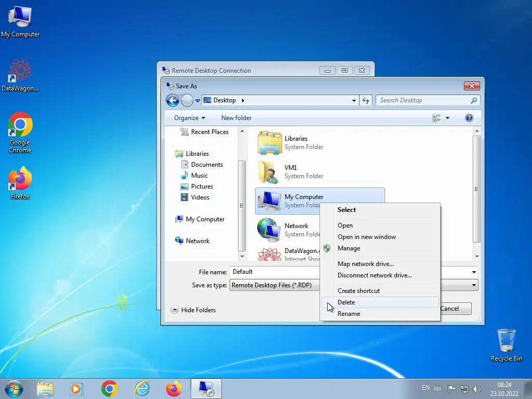
Task: Choose Create shortcut in context menu
Action: tap(380, 291)
